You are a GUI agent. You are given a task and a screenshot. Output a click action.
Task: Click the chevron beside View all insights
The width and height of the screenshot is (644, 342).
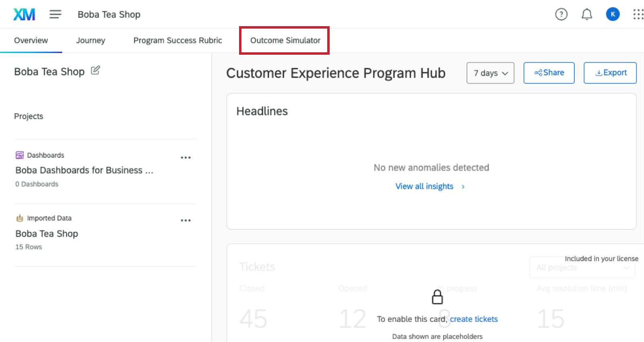463,186
